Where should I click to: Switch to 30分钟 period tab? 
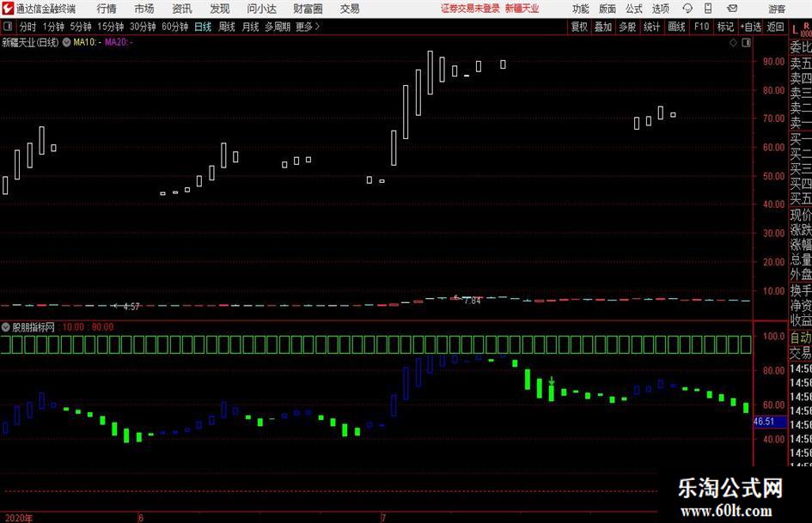pyautogui.click(x=143, y=27)
